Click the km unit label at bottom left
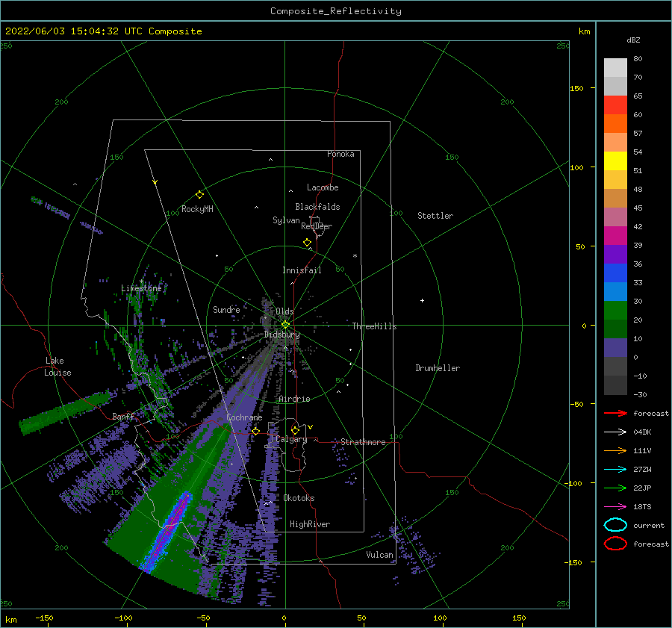The width and height of the screenshot is (672, 628). tap(10, 620)
